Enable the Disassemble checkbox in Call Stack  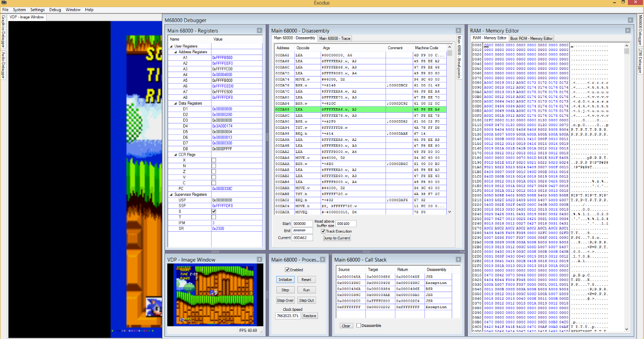(359, 326)
